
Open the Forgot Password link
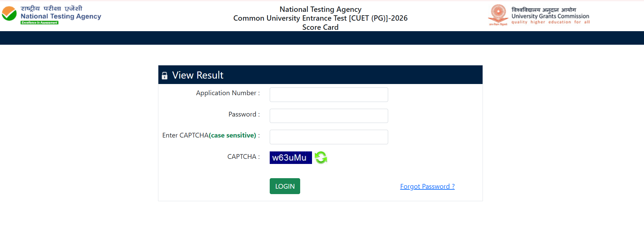tap(427, 186)
